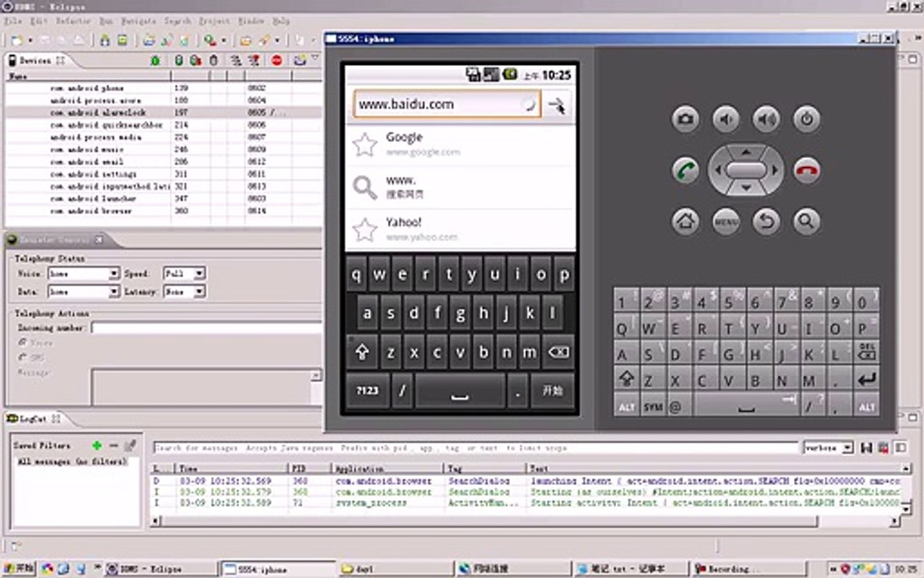Click the D-pad left arrow

pos(717,170)
